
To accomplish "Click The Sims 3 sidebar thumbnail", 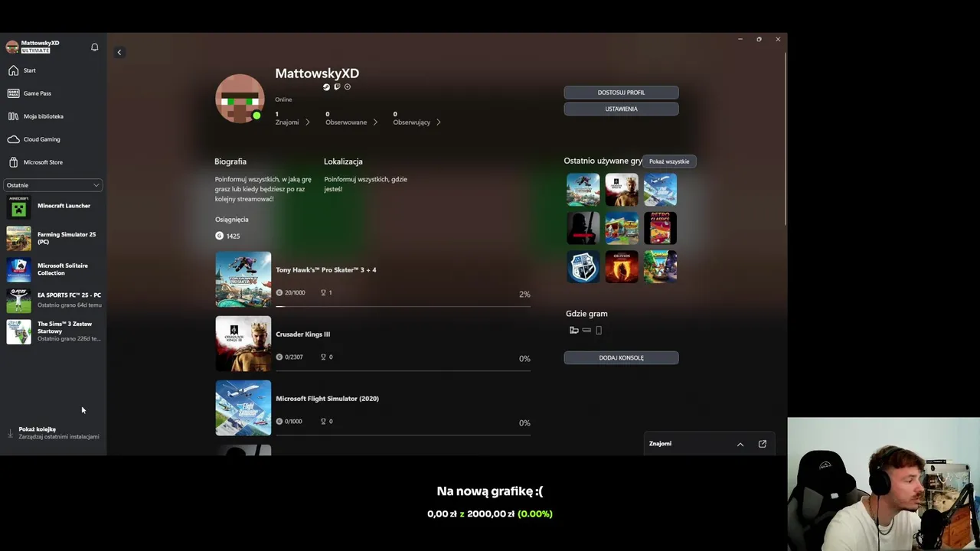I will 19,331.
